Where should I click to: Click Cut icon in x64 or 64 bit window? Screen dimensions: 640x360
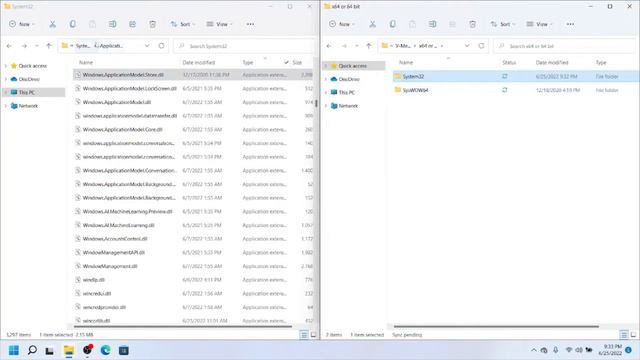click(373, 24)
